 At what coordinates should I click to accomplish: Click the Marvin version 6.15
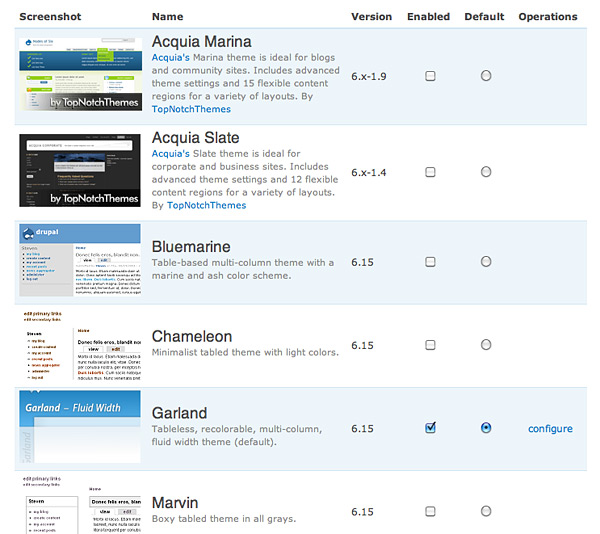click(x=362, y=512)
